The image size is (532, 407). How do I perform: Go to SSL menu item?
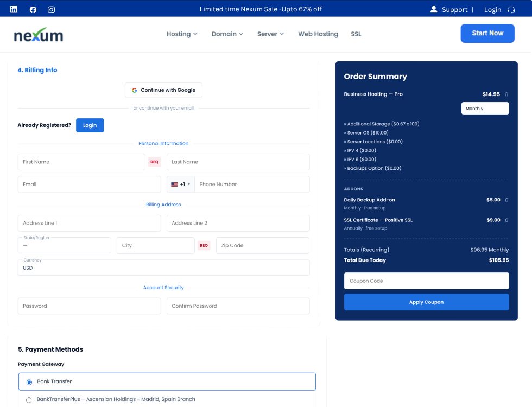356,34
